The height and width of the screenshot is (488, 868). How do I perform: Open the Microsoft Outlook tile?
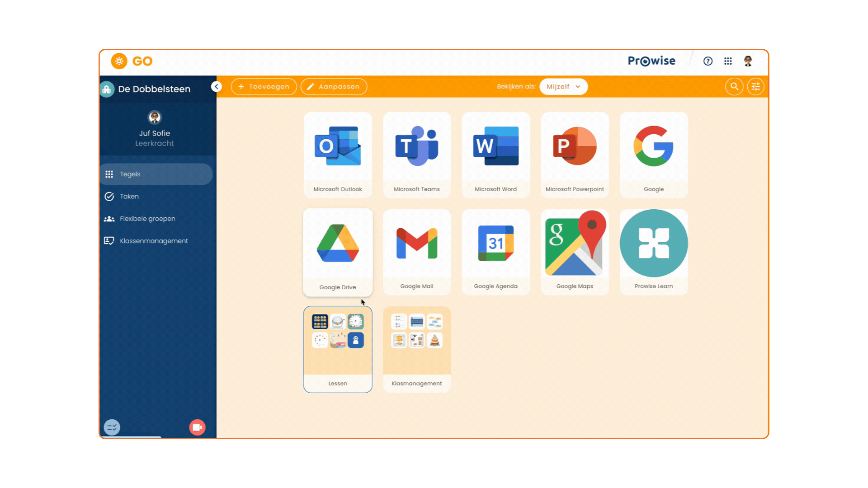[338, 155]
